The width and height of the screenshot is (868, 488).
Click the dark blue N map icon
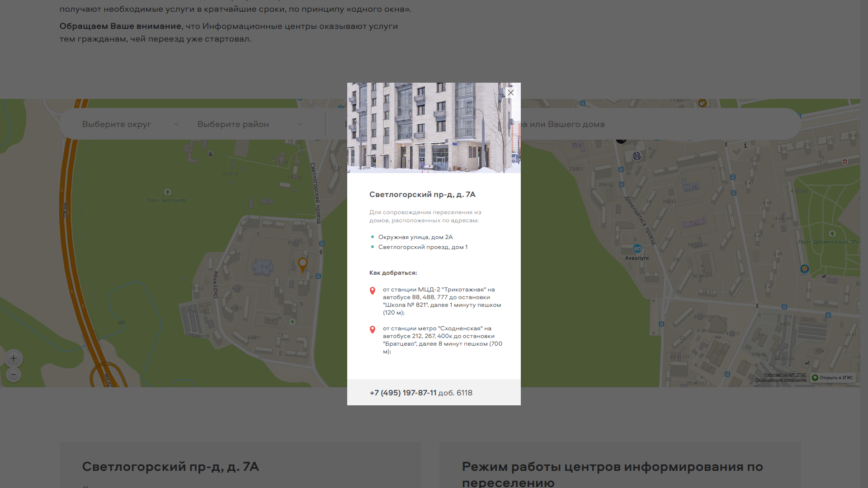pos(637,156)
